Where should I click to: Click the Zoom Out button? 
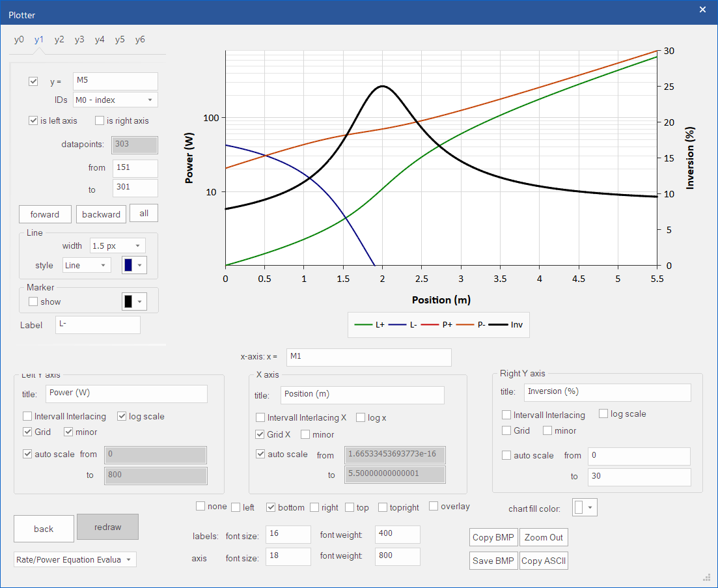[x=544, y=538]
